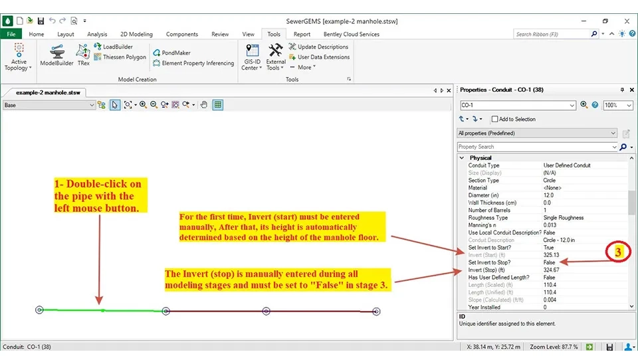Screen dimensions: 638x364
Task: Click the Properties panel help icon
Action: pyautogui.click(x=595, y=105)
